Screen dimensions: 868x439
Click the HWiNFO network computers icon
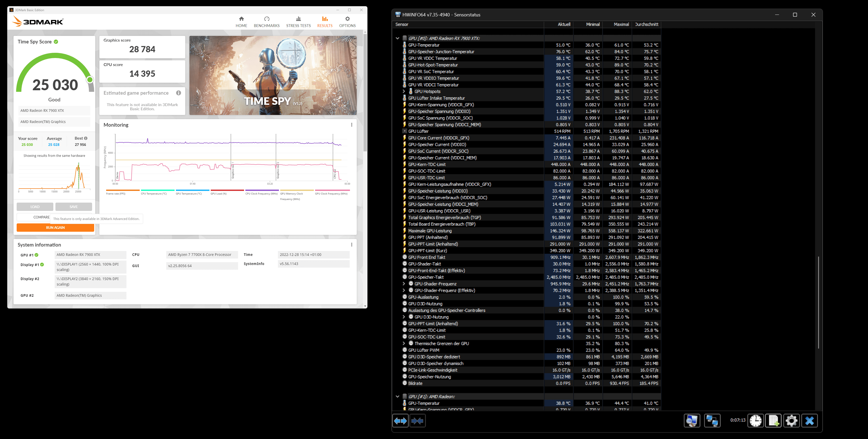click(x=712, y=421)
